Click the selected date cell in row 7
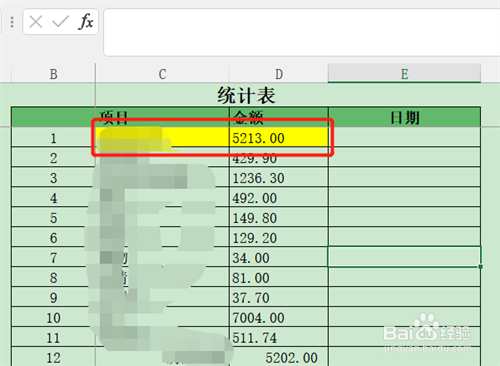 tap(404, 257)
